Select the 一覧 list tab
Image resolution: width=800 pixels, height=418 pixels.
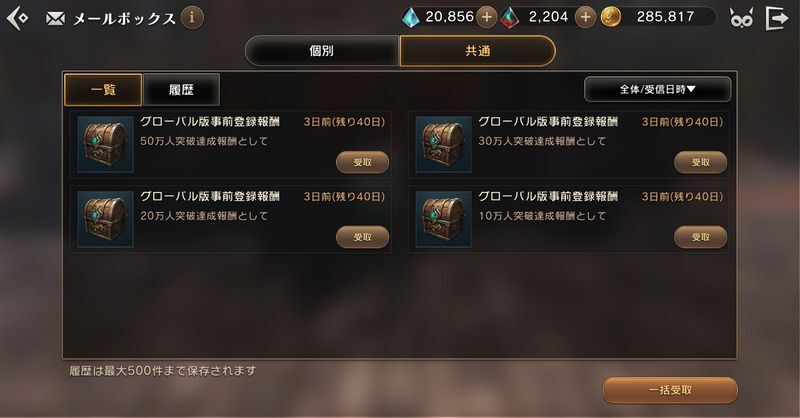(x=103, y=90)
